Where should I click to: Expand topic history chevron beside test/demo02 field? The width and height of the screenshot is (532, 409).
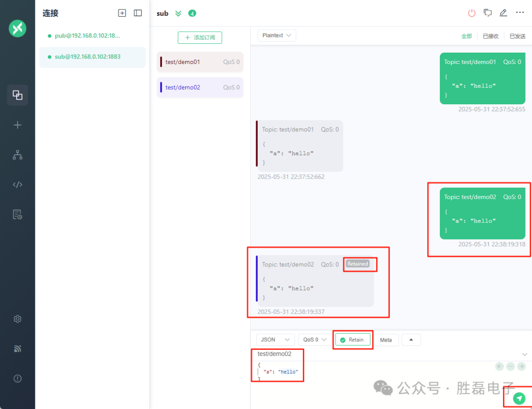tap(525, 354)
